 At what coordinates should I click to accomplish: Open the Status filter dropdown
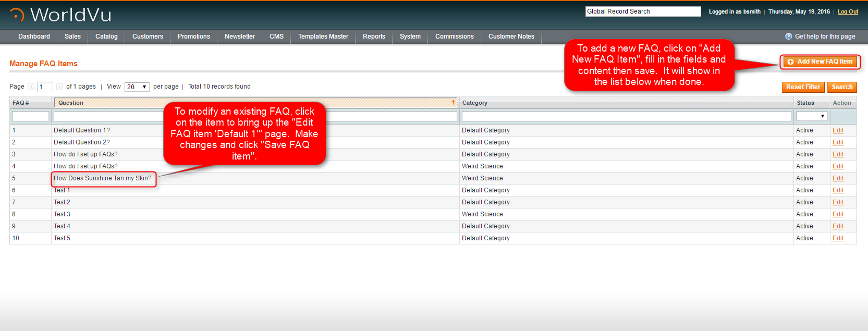pyautogui.click(x=811, y=116)
